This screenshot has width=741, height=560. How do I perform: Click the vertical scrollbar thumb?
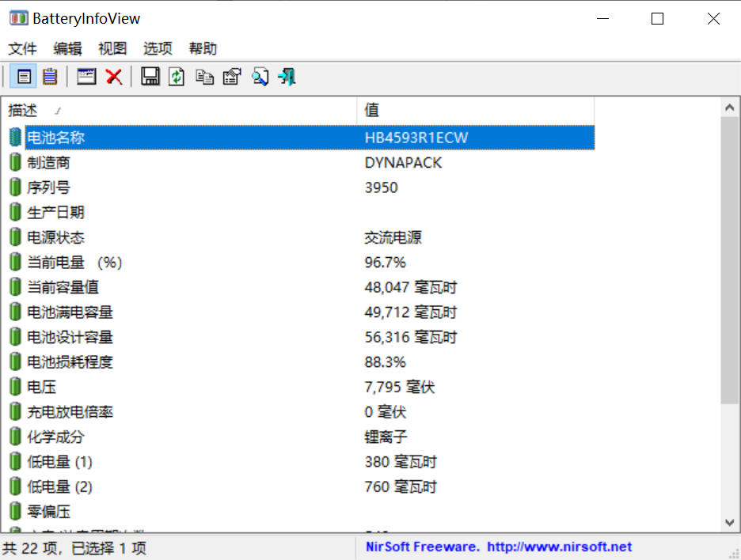[x=730, y=260]
